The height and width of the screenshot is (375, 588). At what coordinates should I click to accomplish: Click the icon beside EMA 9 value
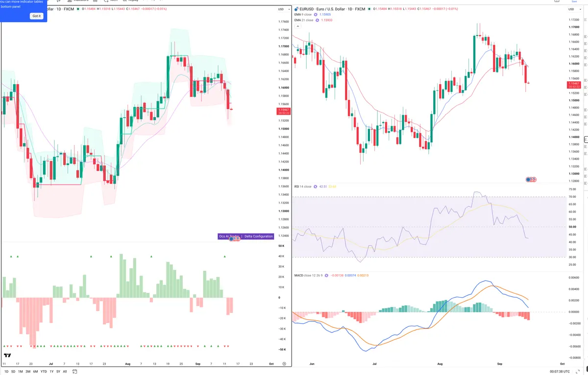point(316,15)
